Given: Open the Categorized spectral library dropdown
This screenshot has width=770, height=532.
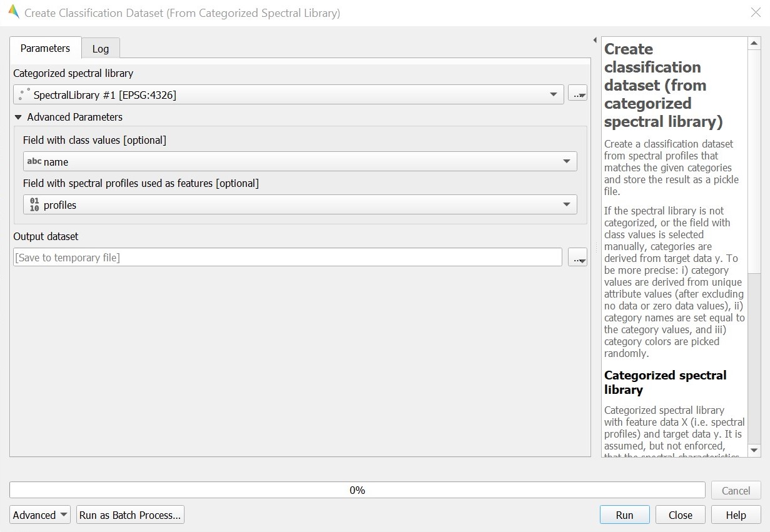Looking at the screenshot, I should click(553, 94).
